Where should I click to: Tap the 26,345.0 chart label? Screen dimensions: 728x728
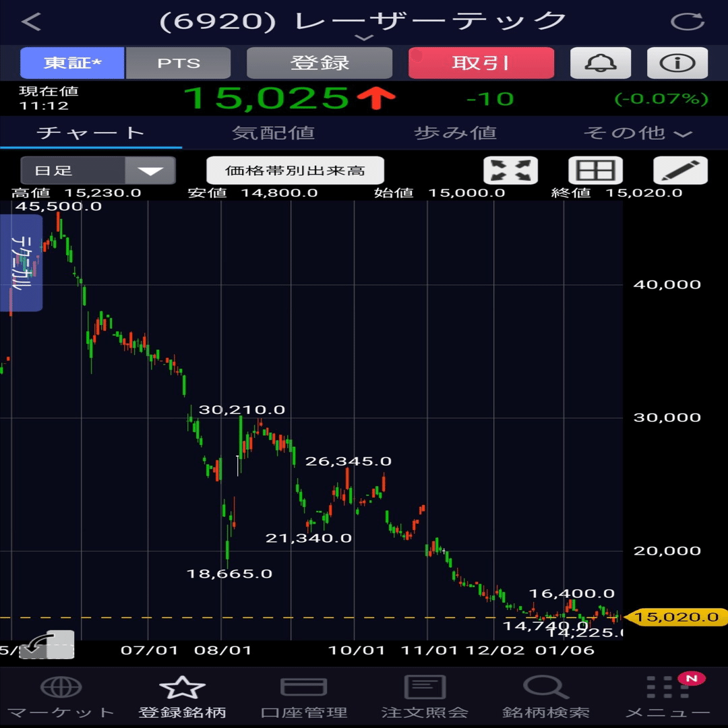tap(348, 461)
